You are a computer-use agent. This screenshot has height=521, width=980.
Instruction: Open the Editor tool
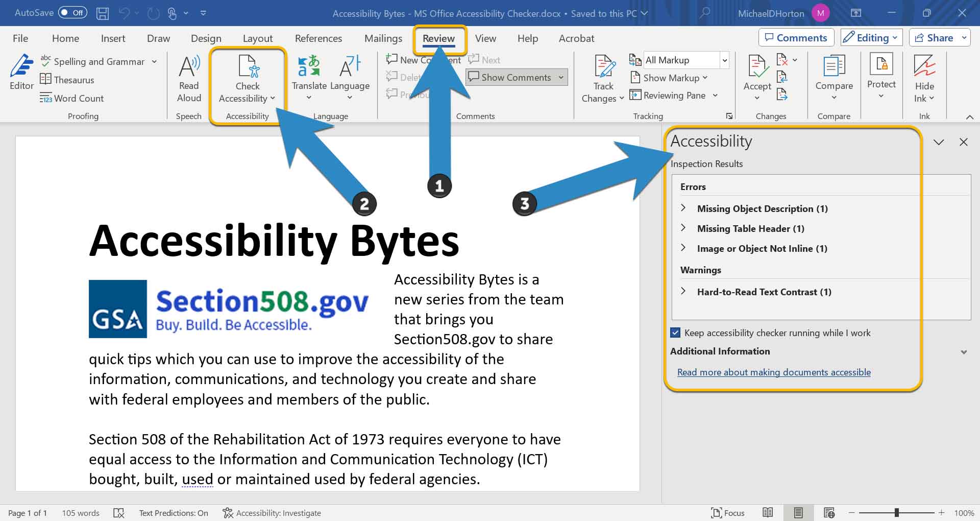click(21, 73)
